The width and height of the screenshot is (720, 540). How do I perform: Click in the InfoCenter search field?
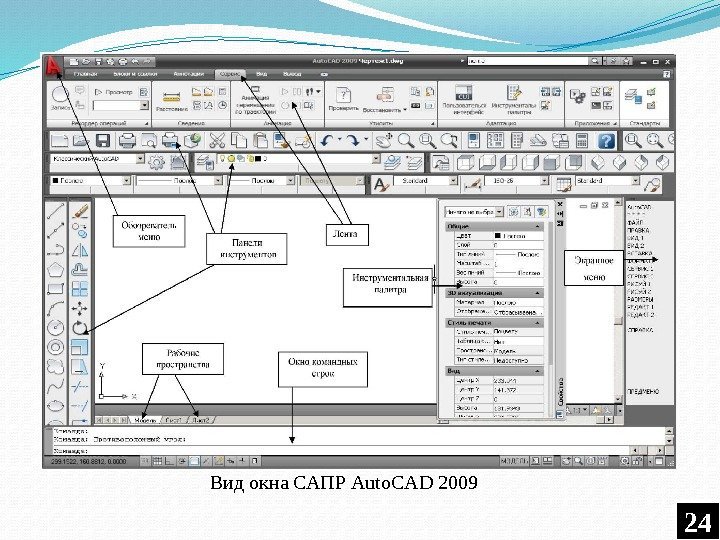[x=528, y=61]
